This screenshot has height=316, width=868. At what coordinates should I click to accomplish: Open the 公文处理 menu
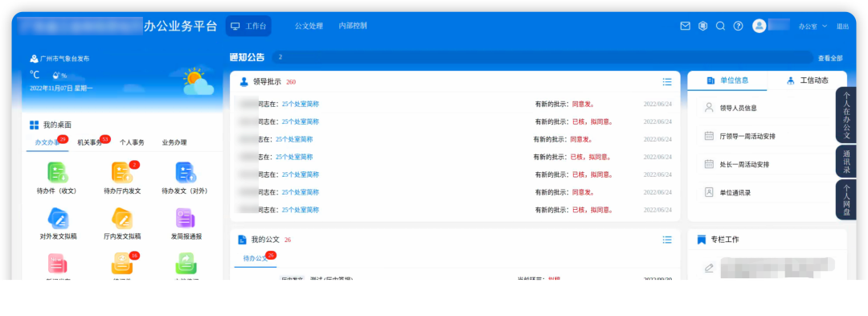pyautogui.click(x=309, y=26)
